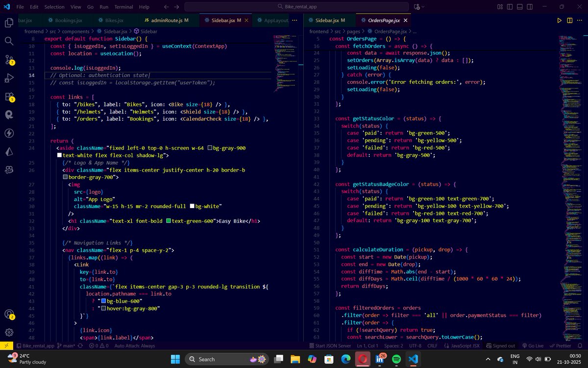Open Windows Start menu
Viewport: 588px width, 368px height.
tap(175, 359)
